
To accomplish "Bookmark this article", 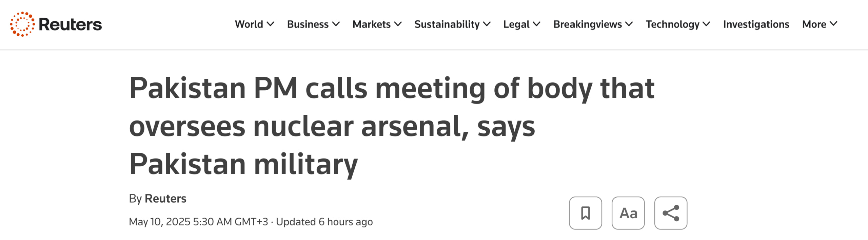I will click(585, 213).
